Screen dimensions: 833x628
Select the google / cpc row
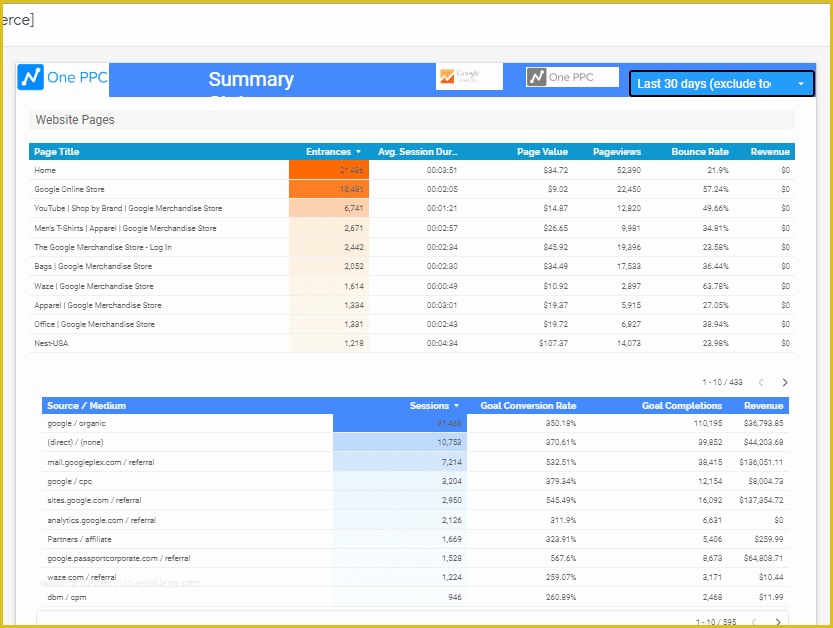[415, 481]
